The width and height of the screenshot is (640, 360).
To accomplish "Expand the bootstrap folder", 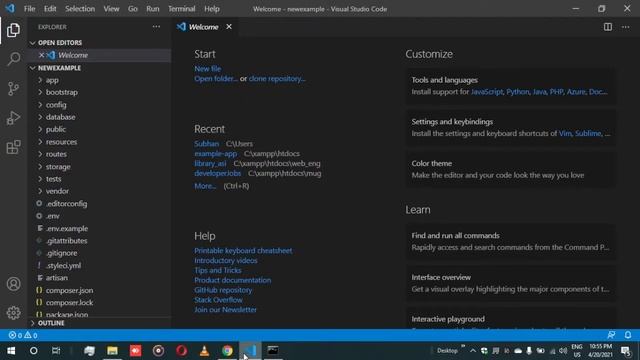I will [40, 92].
